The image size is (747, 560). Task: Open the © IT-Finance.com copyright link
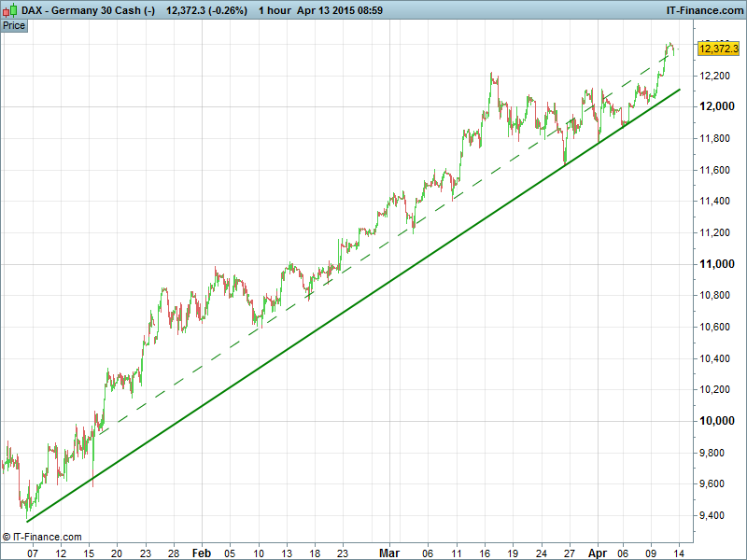click(42, 537)
